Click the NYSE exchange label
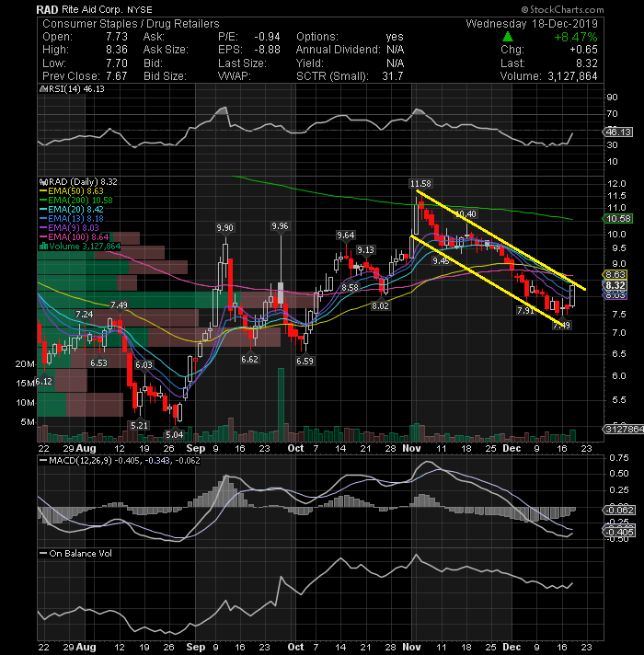644x655 pixels. (140, 9)
